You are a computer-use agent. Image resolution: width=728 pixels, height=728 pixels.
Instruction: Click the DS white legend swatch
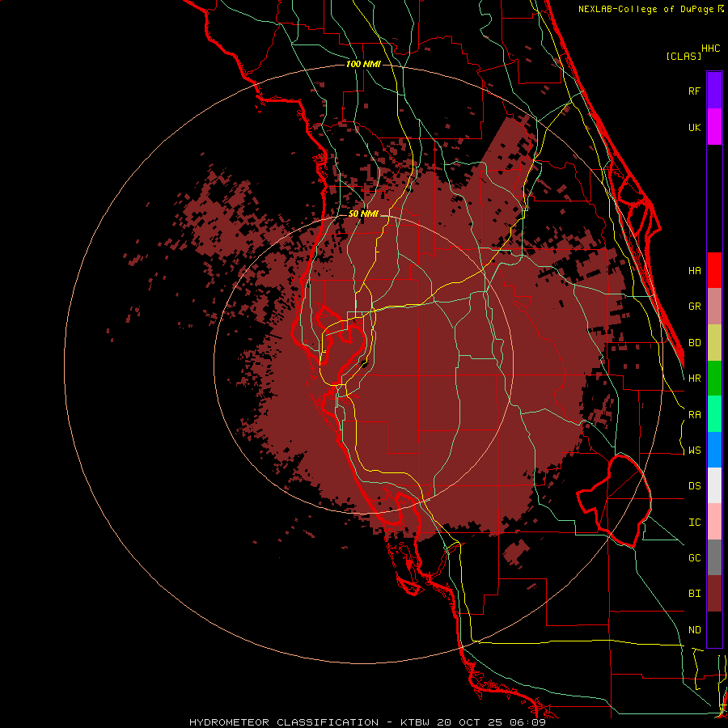coord(714,485)
